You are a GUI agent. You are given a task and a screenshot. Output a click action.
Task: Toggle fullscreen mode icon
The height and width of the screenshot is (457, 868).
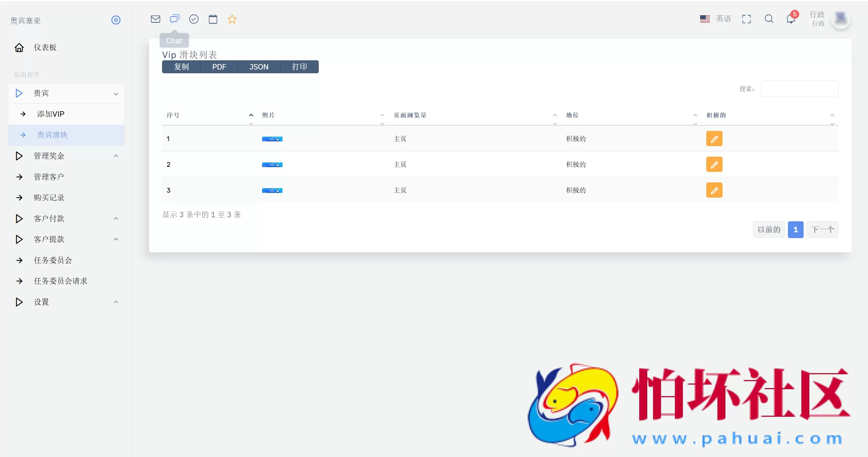[x=746, y=19]
